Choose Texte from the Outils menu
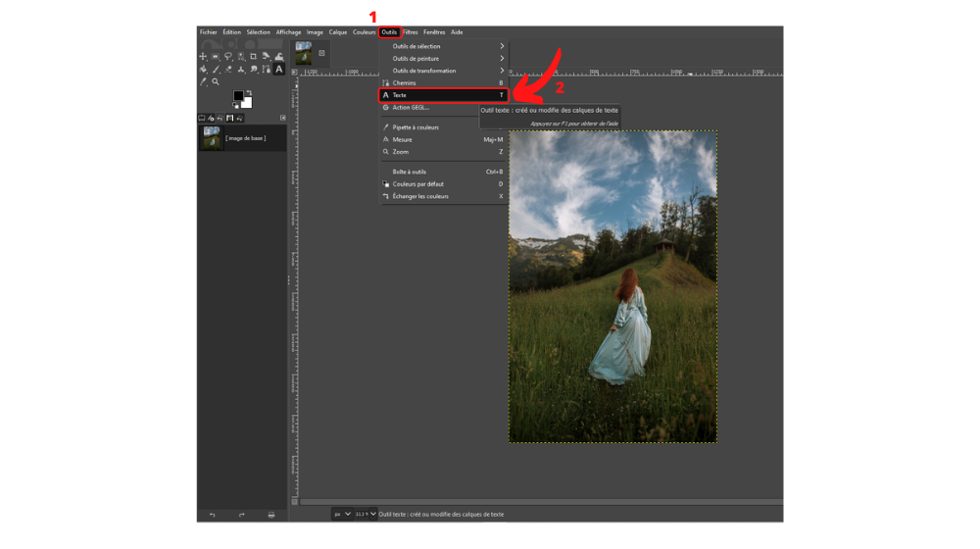Screen dimensions: 980x549 [443, 95]
